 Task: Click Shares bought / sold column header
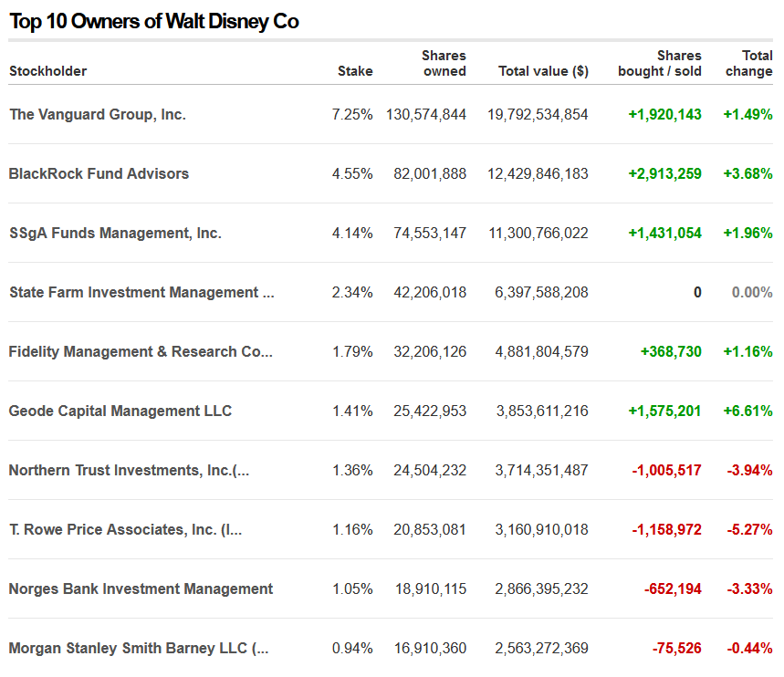click(660, 64)
